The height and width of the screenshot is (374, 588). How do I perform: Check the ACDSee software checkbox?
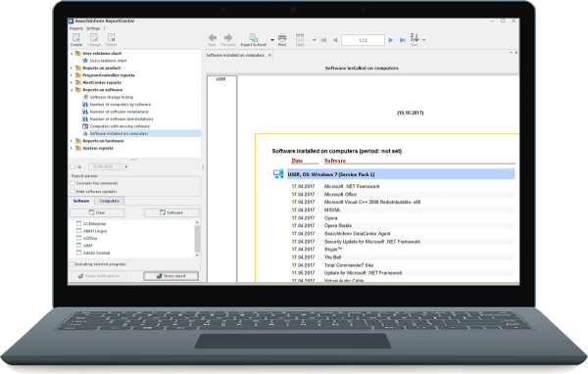[x=78, y=238]
